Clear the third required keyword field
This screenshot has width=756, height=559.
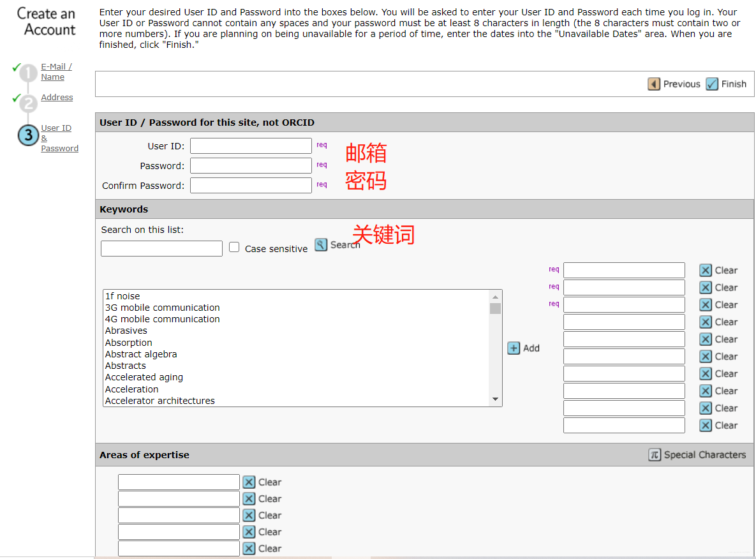[x=706, y=305]
